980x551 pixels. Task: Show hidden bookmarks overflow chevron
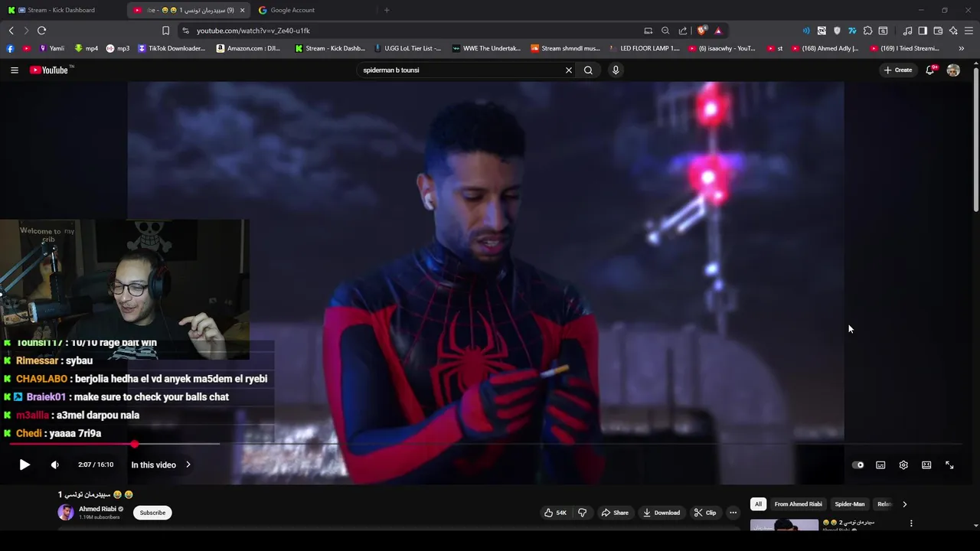click(962, 48)
